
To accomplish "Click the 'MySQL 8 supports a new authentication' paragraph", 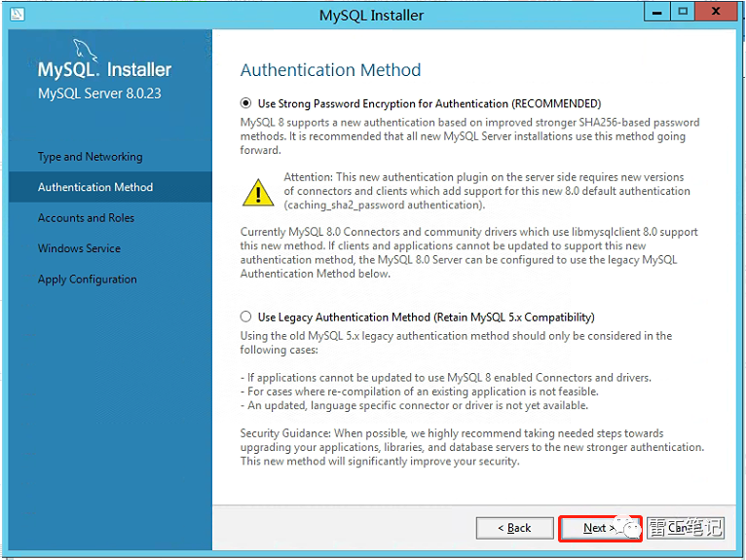I will pos(469,136).
